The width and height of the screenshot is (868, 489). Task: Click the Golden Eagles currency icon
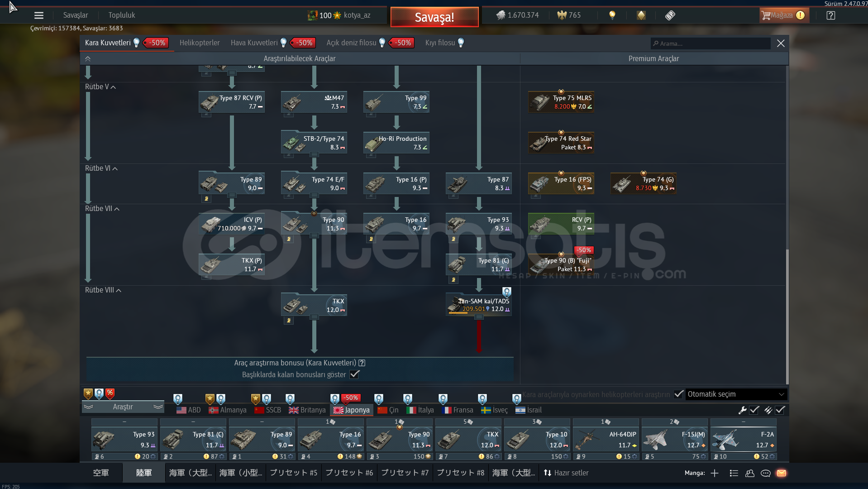[562, 15]
